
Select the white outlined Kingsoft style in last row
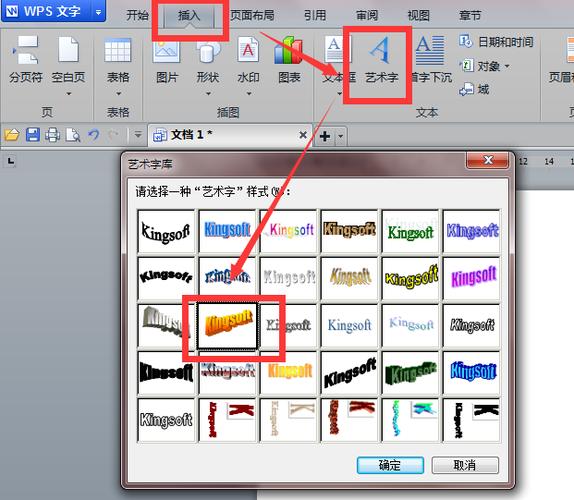pos(166,420)
